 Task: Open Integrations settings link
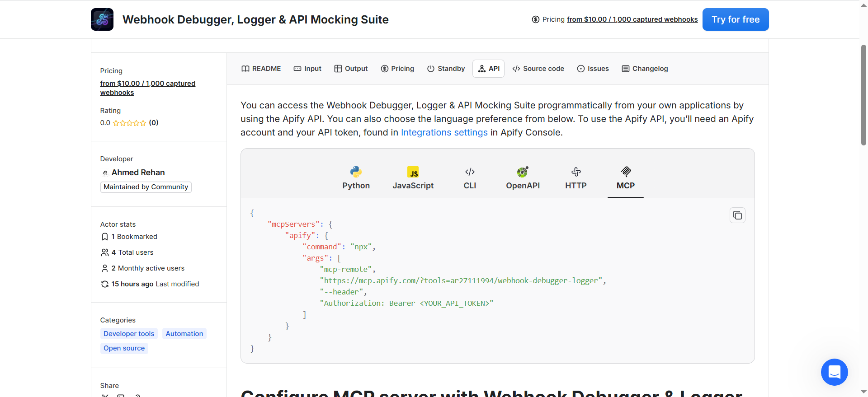[444, 132]
